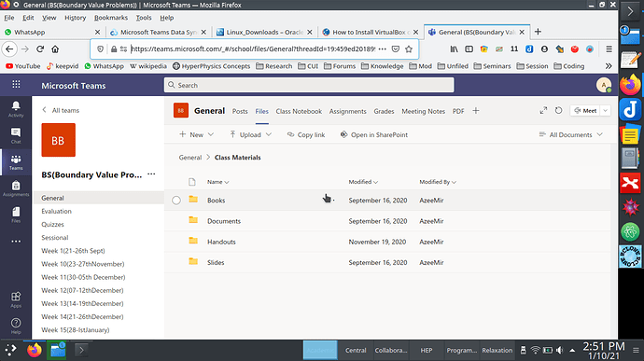Launch Firefox from the taskbar
This screenshot has height=361, width=644.
35,351
